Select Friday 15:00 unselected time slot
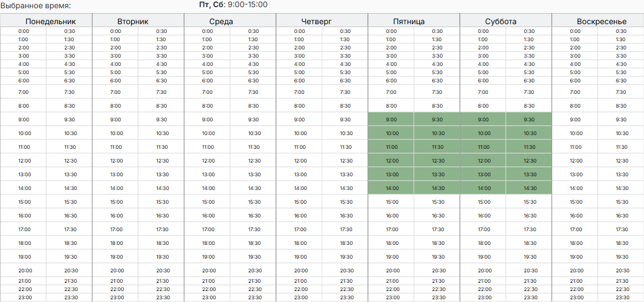The width and height of the screenshot is (644, 302). (x=392, y=202)
